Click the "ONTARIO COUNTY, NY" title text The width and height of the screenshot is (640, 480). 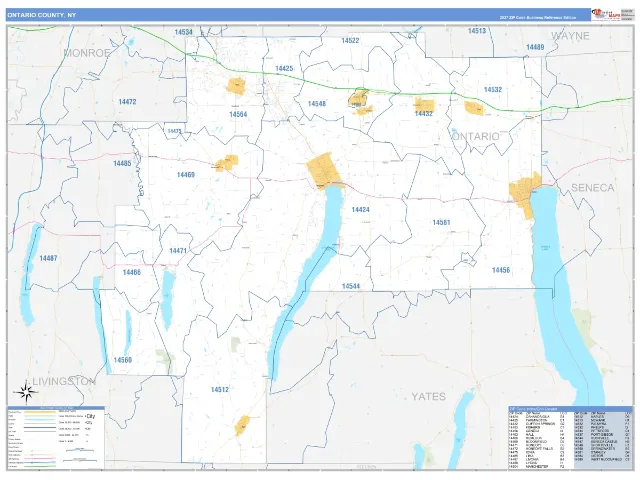[42, 15]
